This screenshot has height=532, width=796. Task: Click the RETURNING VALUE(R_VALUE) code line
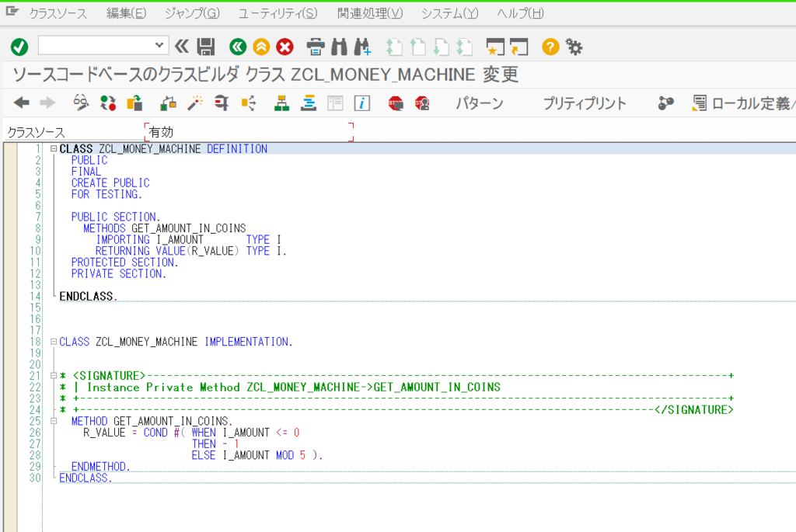click(191, 251)
